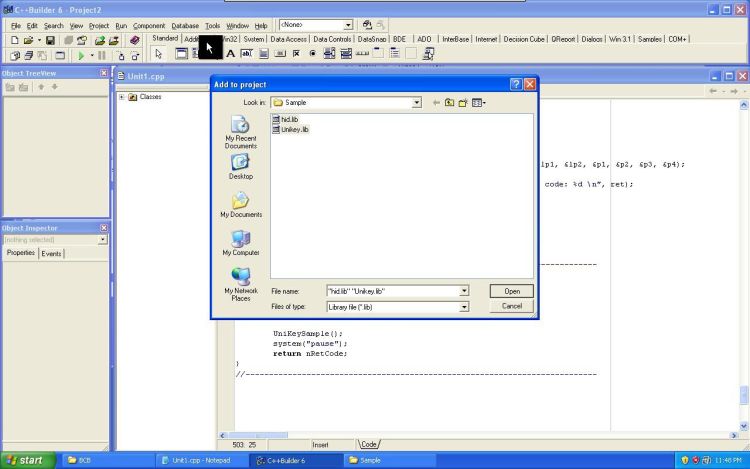Expand the Look in Sample dropdown
The width and height of the screenshot is (750, 469).
[x=417, y=102]
